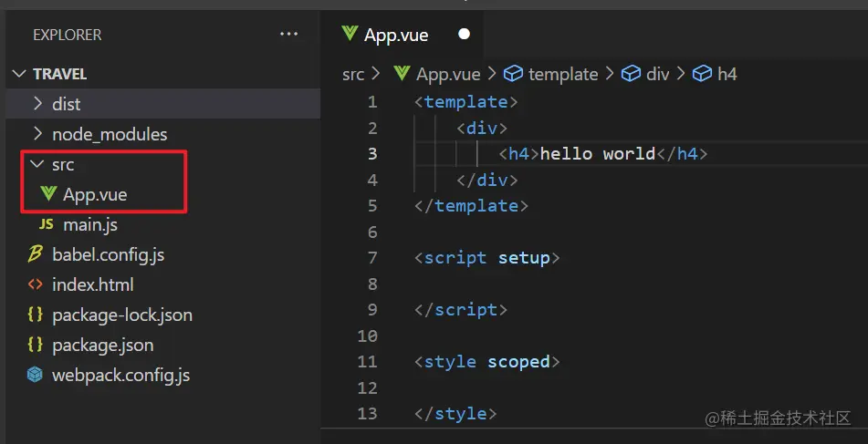The height and width of the screenshot is (444, 868).
Task: Click the unsaved dot on App.vue tab
Action: point(464,35)
